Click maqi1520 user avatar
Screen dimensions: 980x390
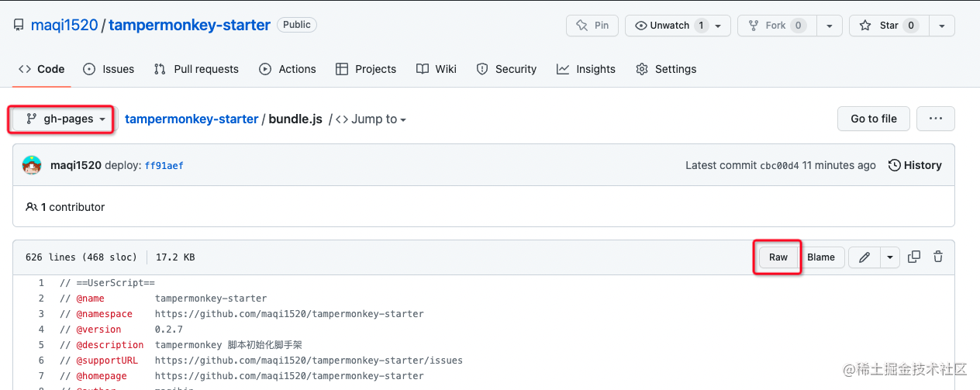click(x=32, y=165)
